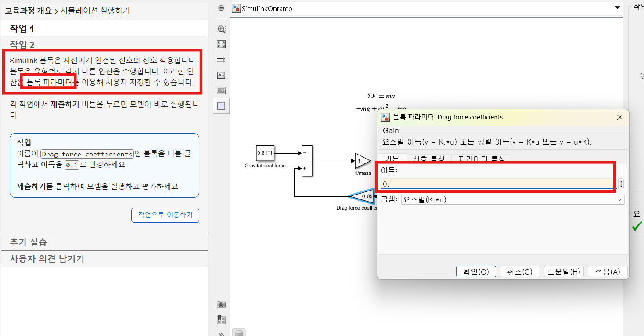The height and width of the screenshot is (336, 644).
Task: Close the Drag force coefficients dialog
Action: [620, 117]
